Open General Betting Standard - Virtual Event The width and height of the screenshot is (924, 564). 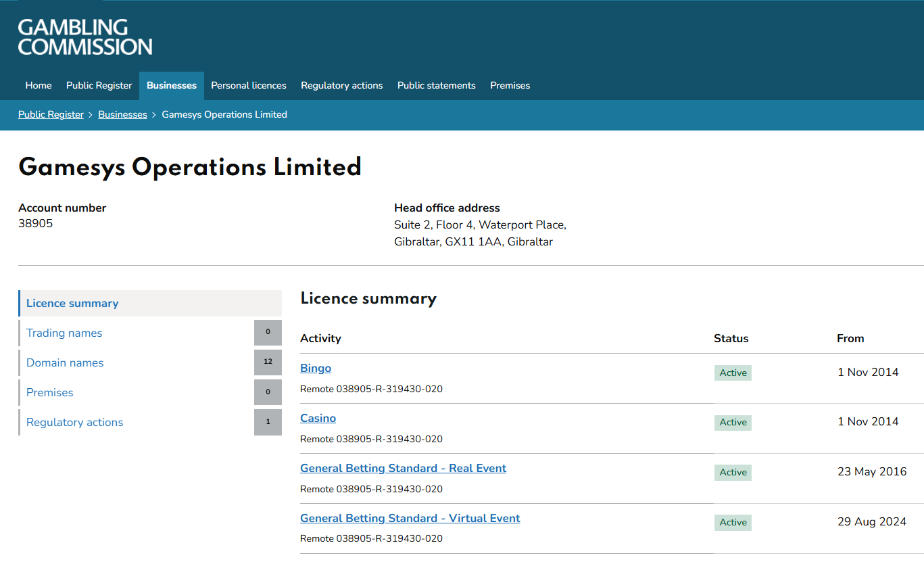pyautogui.click(x=410, y=518)
